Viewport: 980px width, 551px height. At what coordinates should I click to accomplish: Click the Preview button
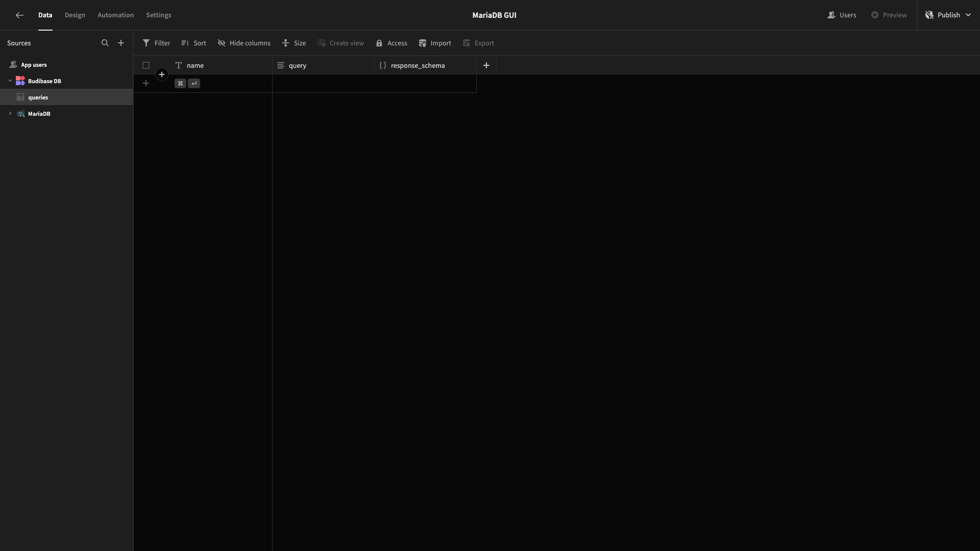[889, 15]
